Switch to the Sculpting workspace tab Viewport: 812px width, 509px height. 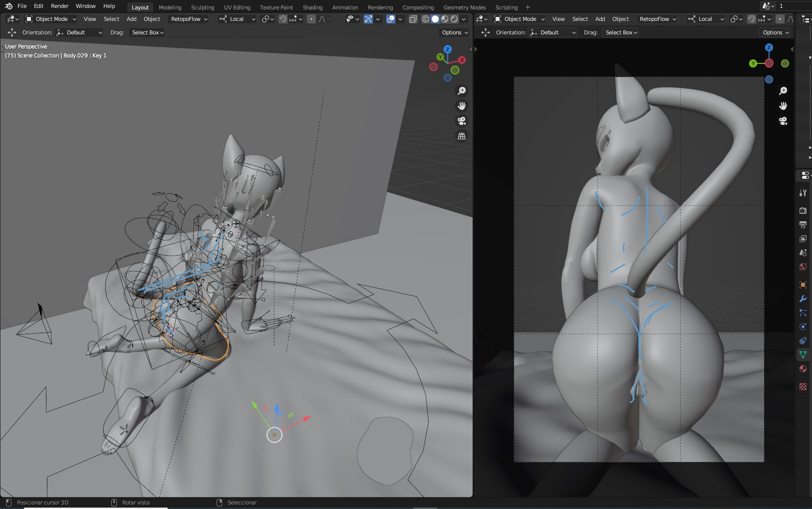coord(203,7)
